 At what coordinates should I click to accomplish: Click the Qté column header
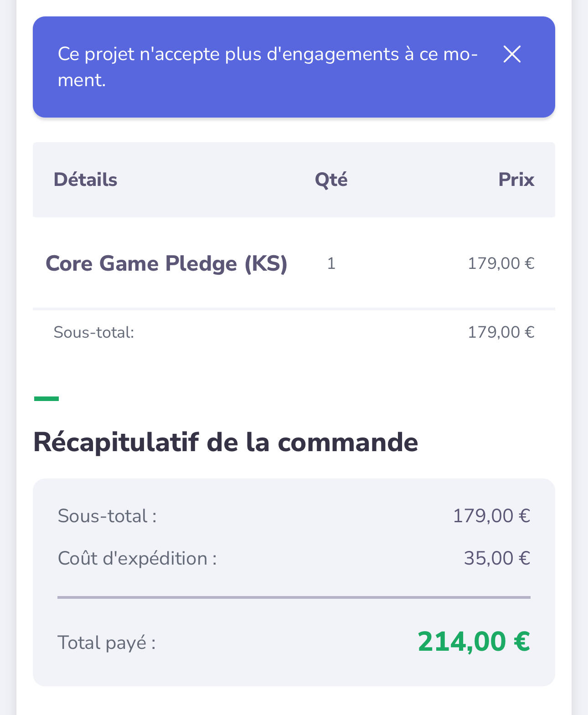pos(331,180)
